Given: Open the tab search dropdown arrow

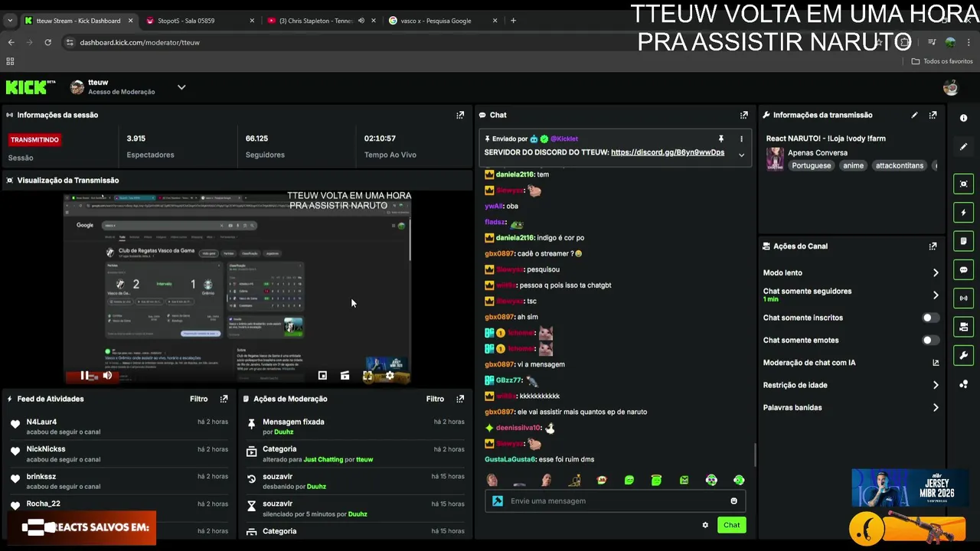Looking at the screenshot, I should pyautogui.click(x=10, y=21).
